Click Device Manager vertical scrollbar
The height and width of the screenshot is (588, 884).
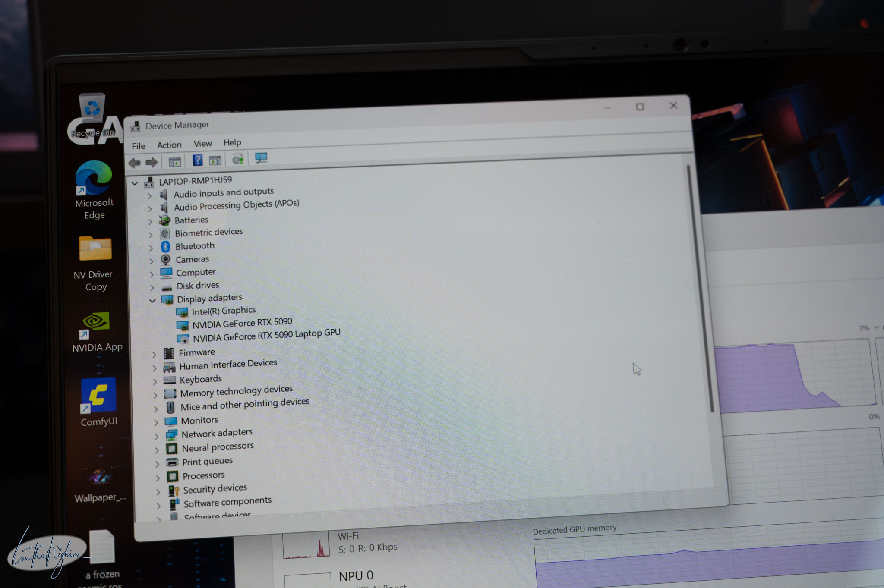pos(701,288)
